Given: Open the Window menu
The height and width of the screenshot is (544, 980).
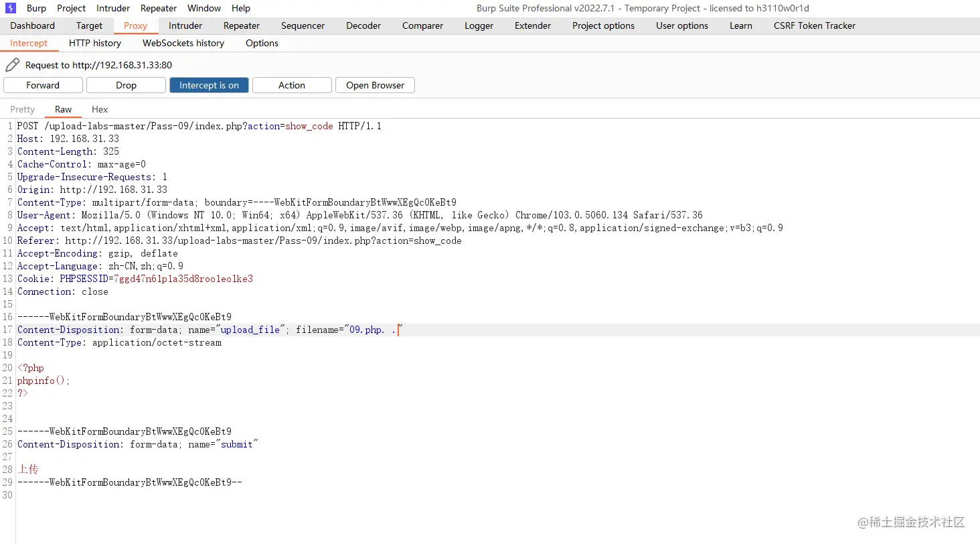Looking at the screenshot, I should [204, 8].
